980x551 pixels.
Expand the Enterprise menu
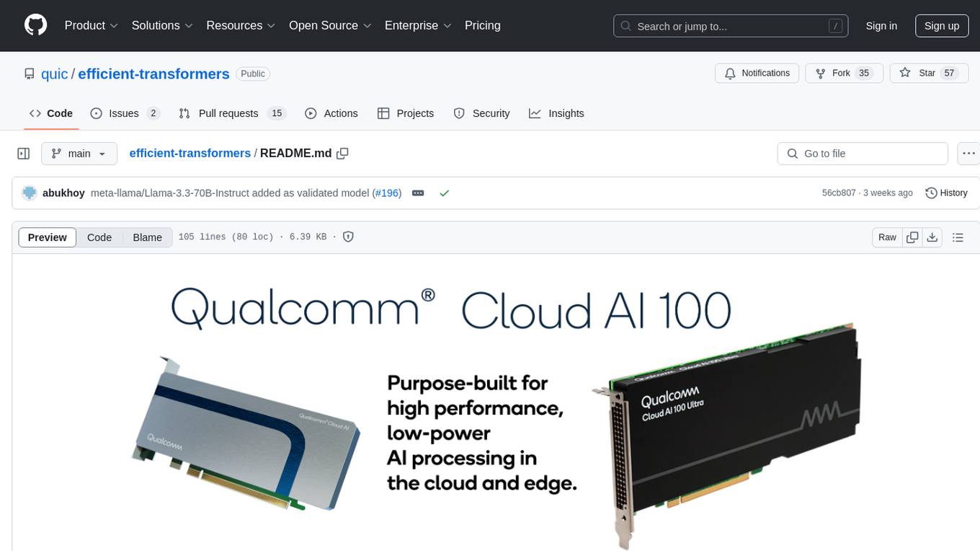418,25
